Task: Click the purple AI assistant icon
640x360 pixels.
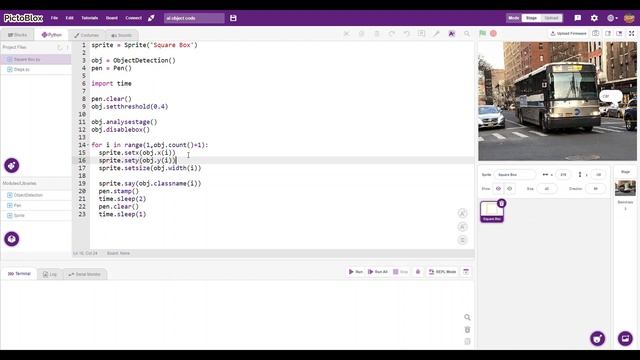Action: (x=452, y=33)
